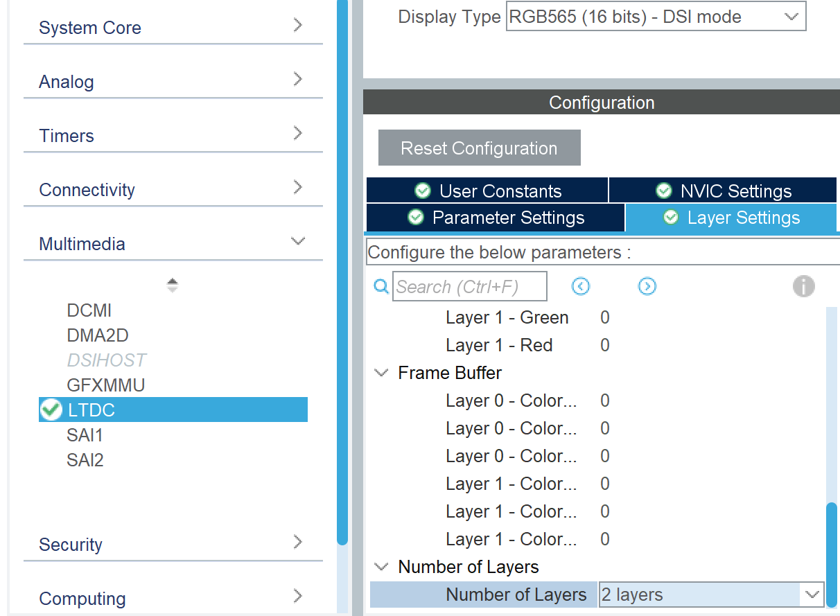The height and width of the screenshot is (616, 840).
Task: Expand the Connectivity category
Action: coord(298,188)
